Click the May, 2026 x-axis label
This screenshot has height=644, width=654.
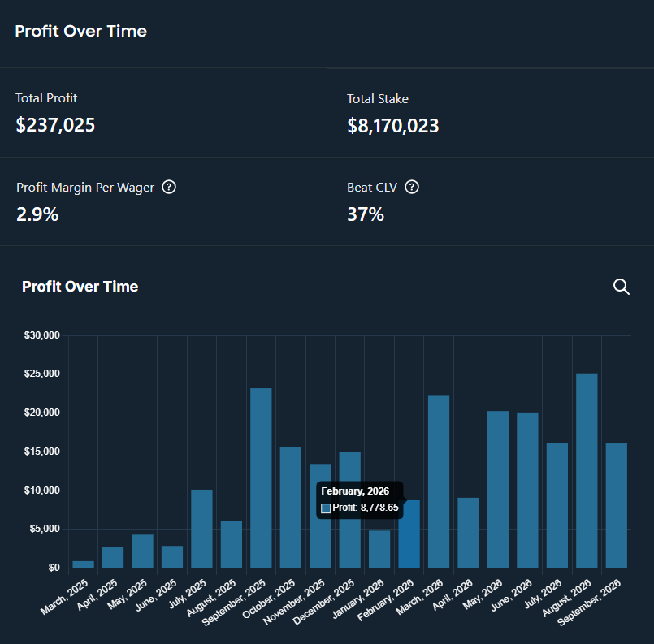482,594
